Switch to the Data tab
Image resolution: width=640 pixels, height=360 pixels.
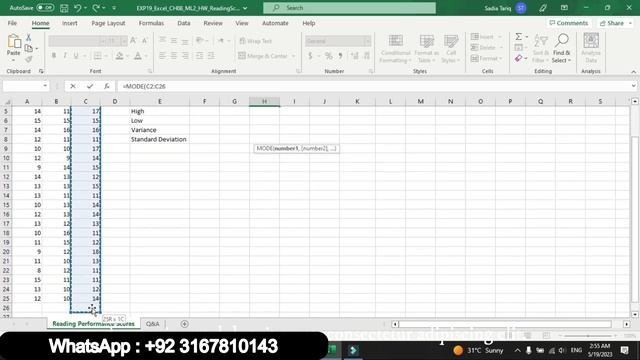[x=184, y=23]
